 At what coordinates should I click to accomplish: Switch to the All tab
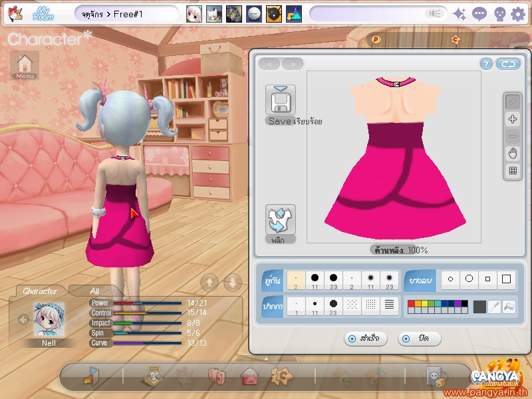point(94,291)
